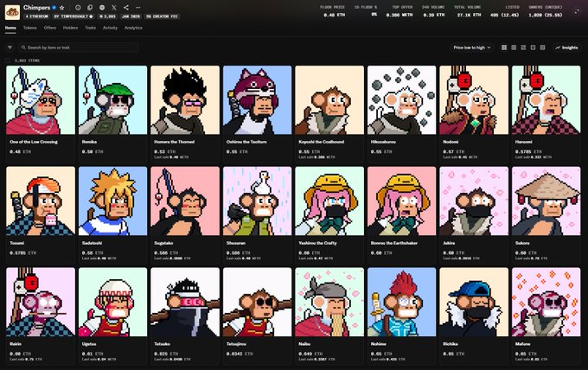Open the Activity tab
The width and height of the screenshot is (588, 370).
tap(110, 28)
